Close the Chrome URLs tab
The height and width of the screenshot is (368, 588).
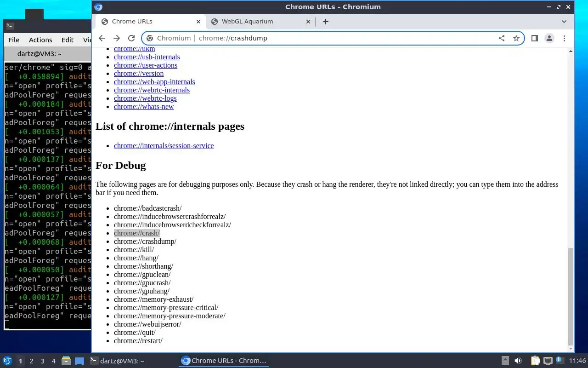198,22
